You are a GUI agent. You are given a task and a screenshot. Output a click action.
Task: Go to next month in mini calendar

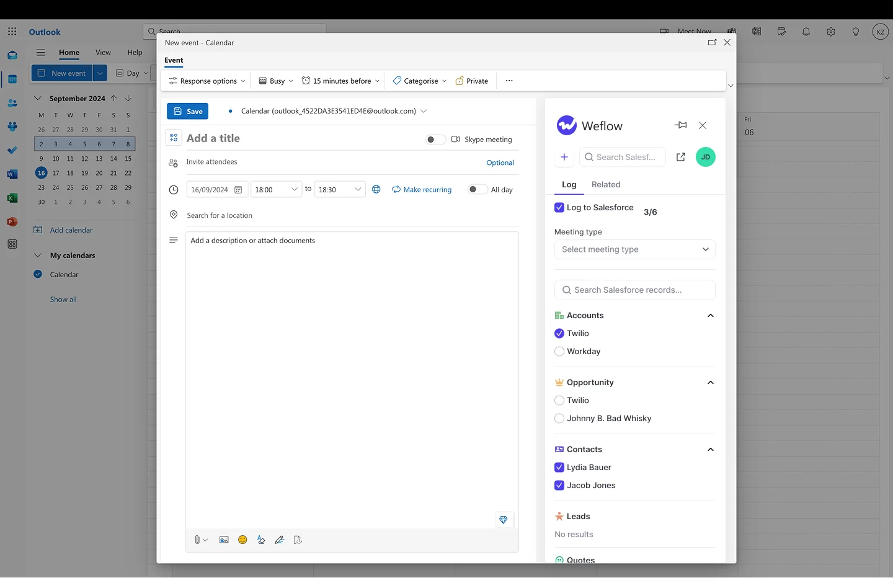(128, 98)
